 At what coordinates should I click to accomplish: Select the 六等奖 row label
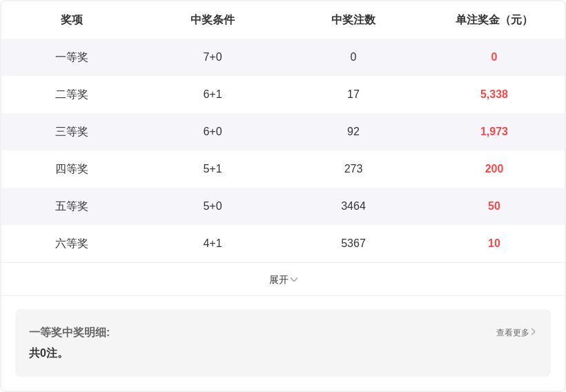72,244
